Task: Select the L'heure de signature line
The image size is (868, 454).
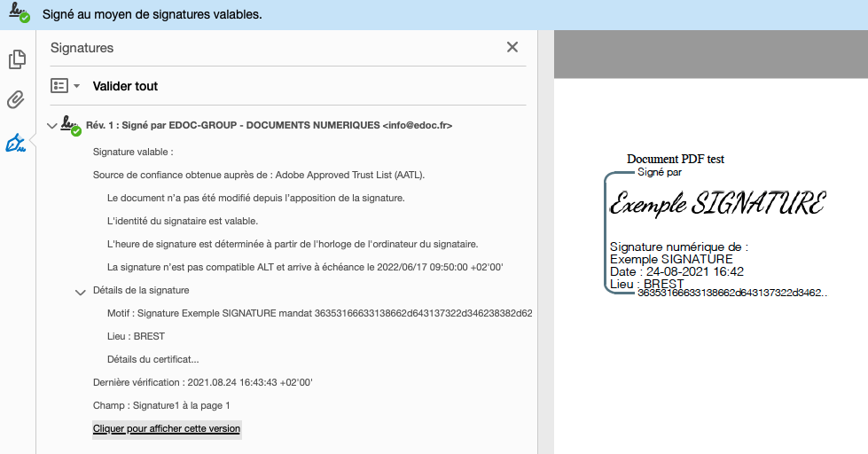Action: (x=293, y=244)
